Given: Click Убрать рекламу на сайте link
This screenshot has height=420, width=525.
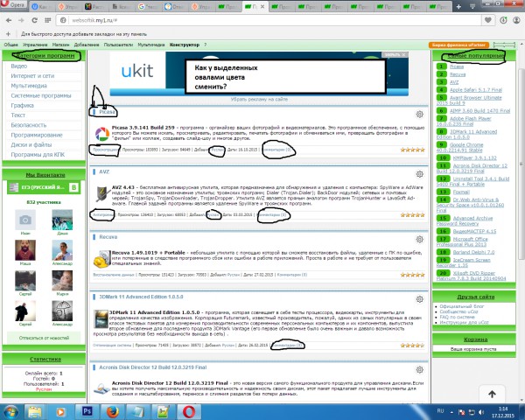Looking at the screenshot, I should [x=259, y=100].
